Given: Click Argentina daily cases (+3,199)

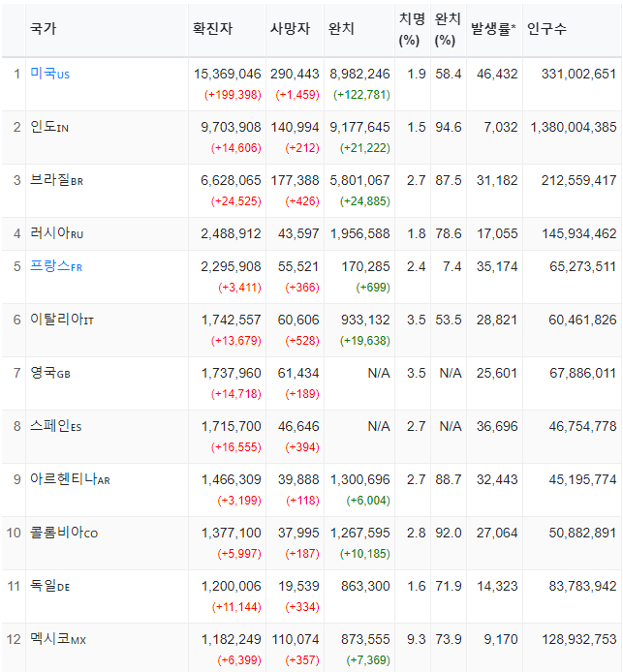Looking at the screenshot, I should point(239,501).
